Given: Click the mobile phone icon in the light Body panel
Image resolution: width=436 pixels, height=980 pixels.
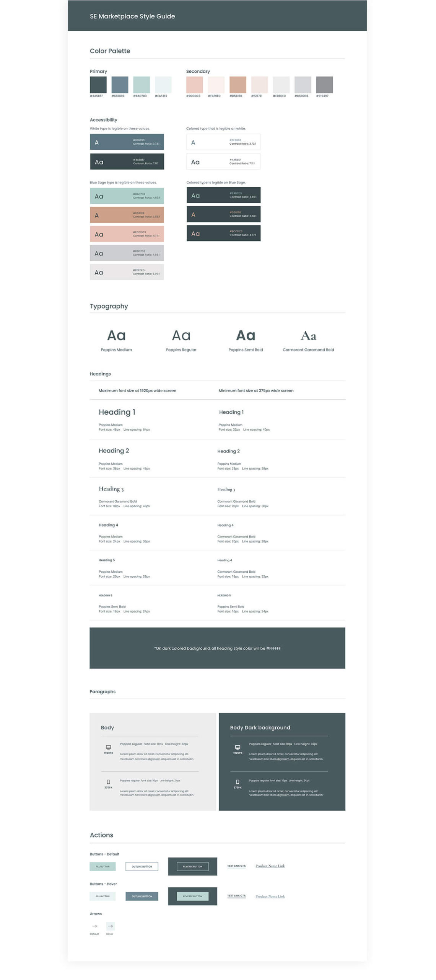Looking at the screenshot, I should pos(108,781).
